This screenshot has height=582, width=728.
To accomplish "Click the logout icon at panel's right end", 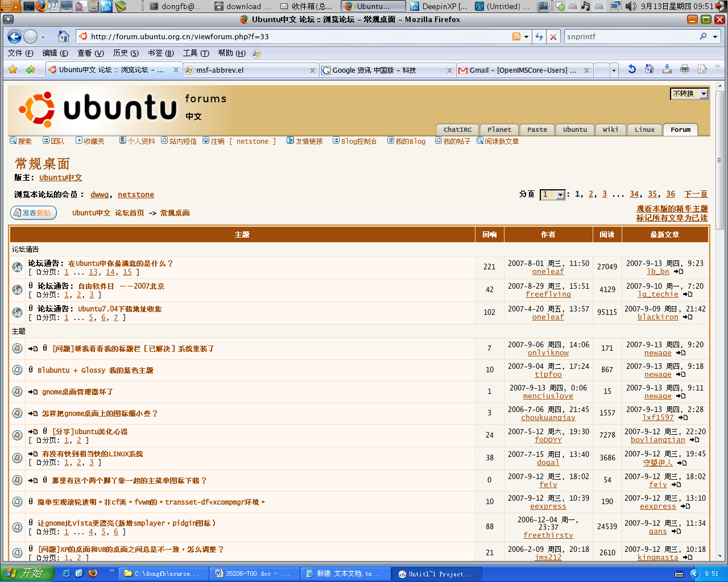I will click(x=721, y=6).
